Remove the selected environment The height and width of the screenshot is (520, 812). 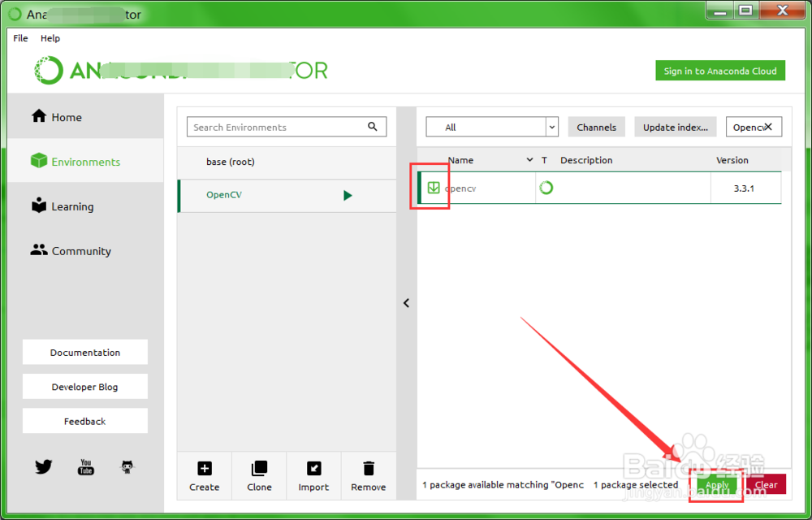(x=368, y=476)
